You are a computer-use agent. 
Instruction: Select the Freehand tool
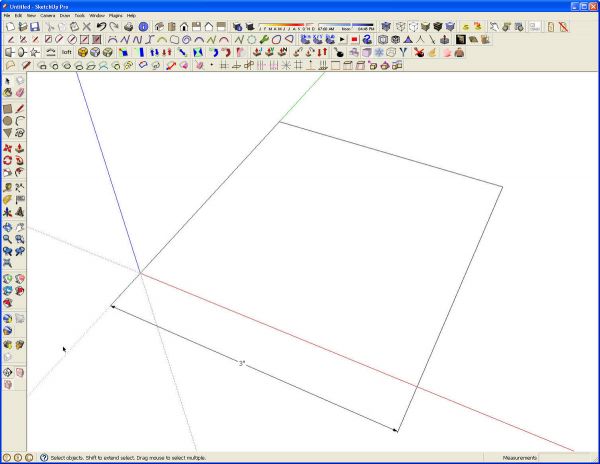(20, 133)
